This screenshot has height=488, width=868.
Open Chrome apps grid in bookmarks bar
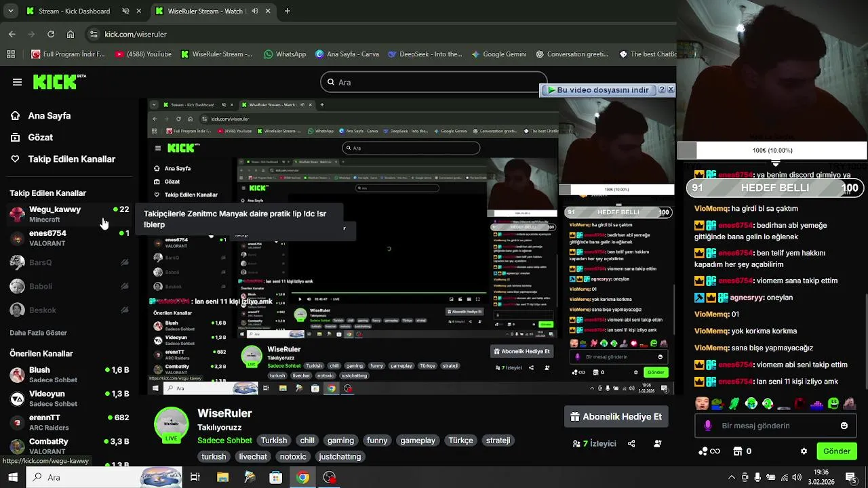(11, 54)
